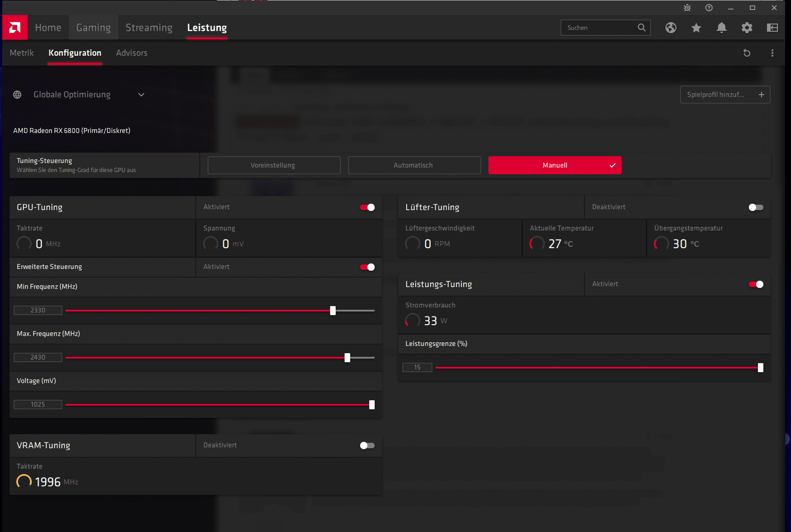Click the Min Frequenz value field 2330

(38, 310)
